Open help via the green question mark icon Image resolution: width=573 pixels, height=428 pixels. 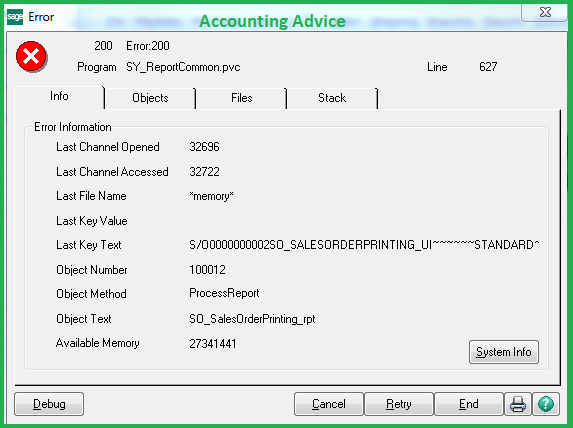(x=546, y=404)
